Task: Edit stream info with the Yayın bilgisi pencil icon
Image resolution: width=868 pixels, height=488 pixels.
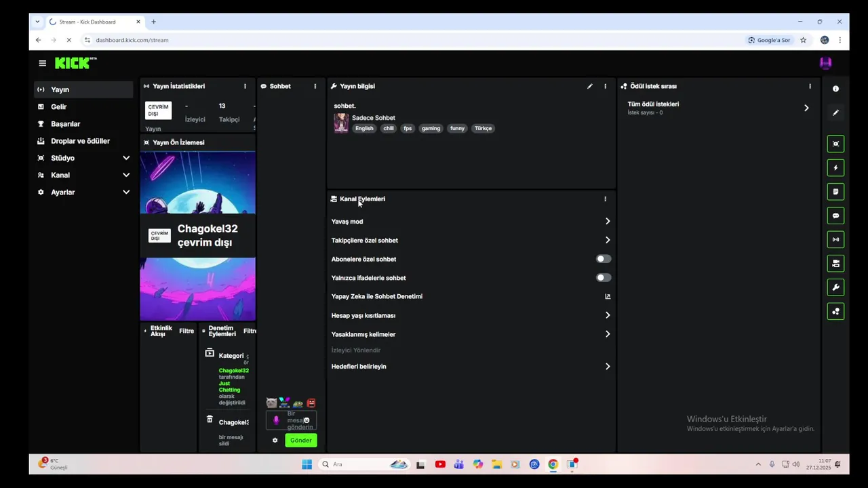Action: tap(590, 86)
